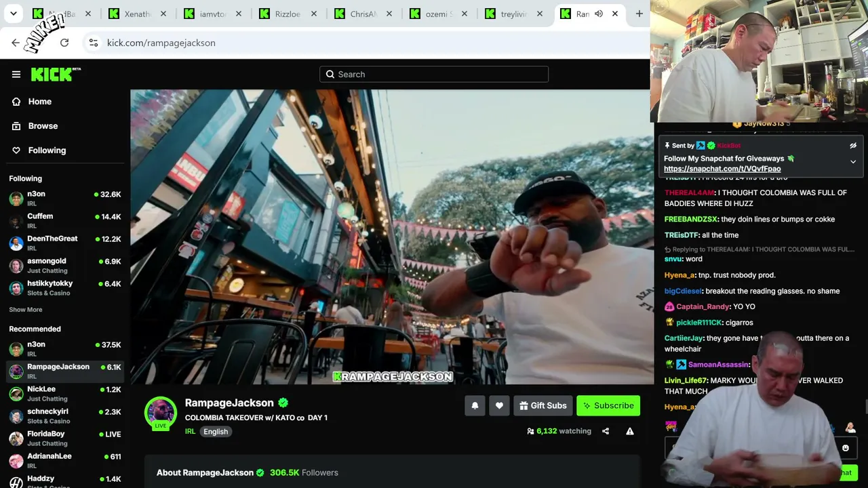Click the browser address bar URL
868x488 pixels.
[x=161, y=43]
